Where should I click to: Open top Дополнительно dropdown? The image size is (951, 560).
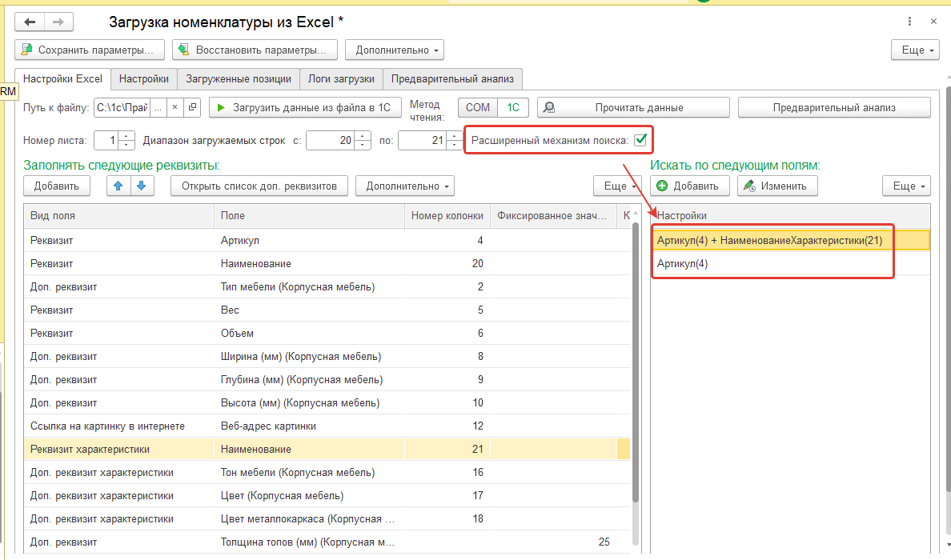(x=394, y=50)
